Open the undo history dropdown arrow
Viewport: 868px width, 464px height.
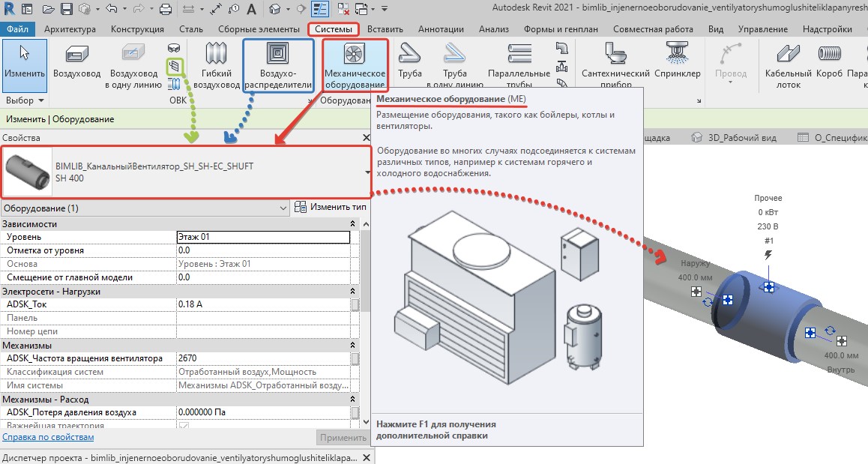(125, 9)
